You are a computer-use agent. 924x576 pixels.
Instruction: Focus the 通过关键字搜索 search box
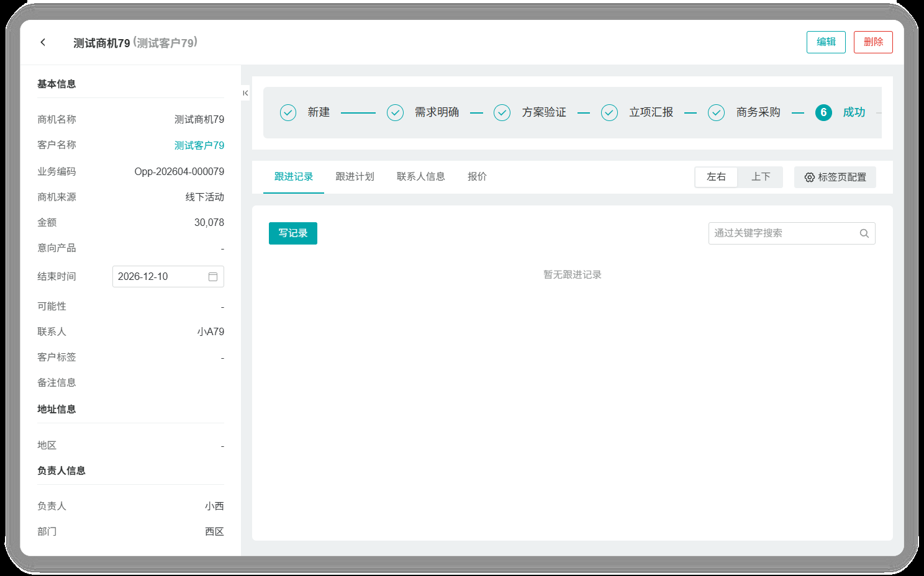[792, 233]
